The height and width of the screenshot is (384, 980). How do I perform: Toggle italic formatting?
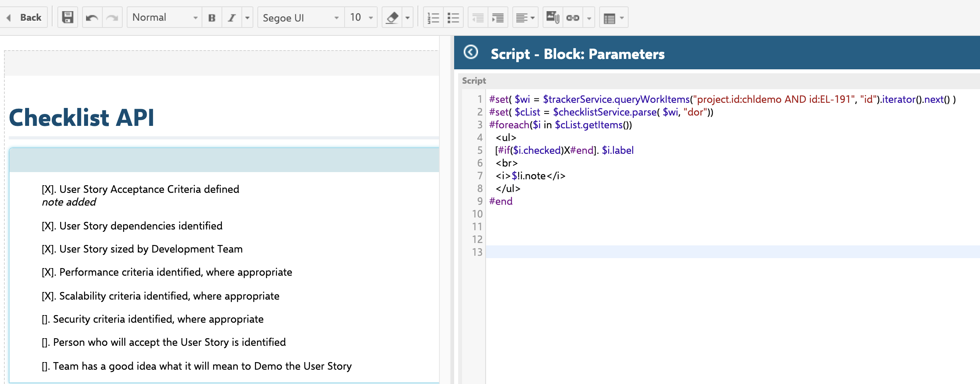[x=232, y=18]
